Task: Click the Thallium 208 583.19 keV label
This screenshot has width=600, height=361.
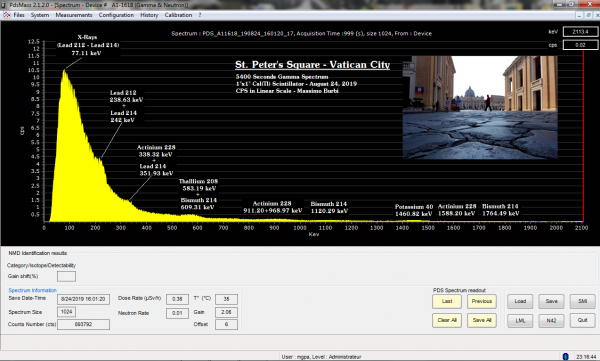Action: [198, 185]
